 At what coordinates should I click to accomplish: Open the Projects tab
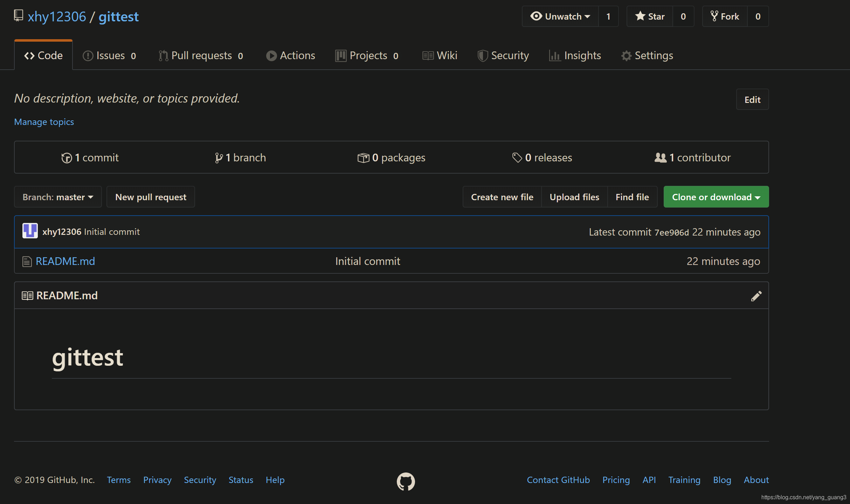[x=367, y=55]
